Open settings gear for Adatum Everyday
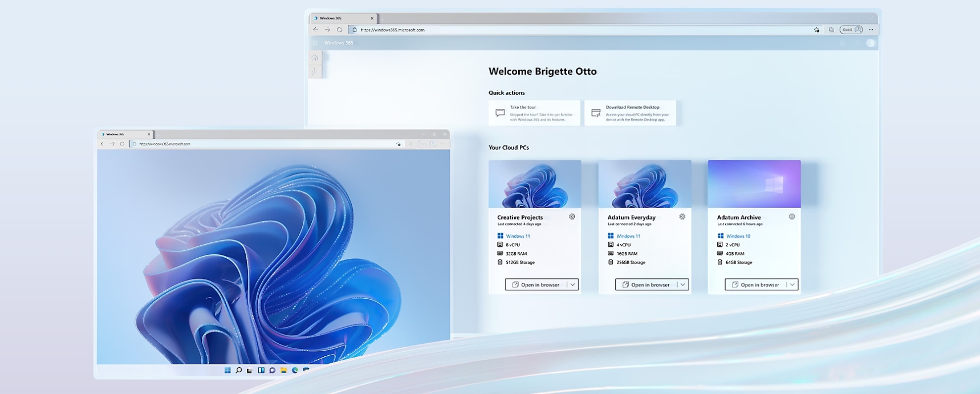 (682, 217)
